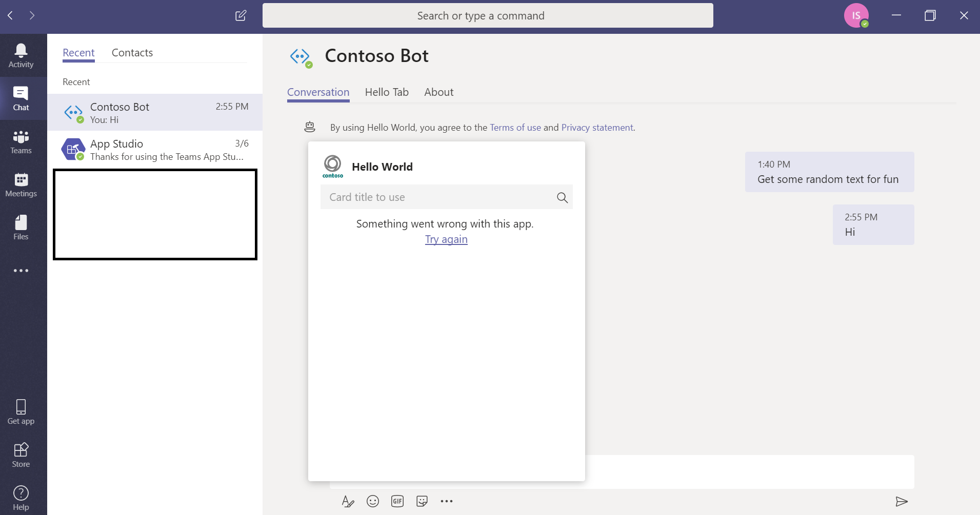Image resolution: width=980 pixels, height=515 pixels.
Task: Select the App Studio conversation
Action: click(154, 149)
